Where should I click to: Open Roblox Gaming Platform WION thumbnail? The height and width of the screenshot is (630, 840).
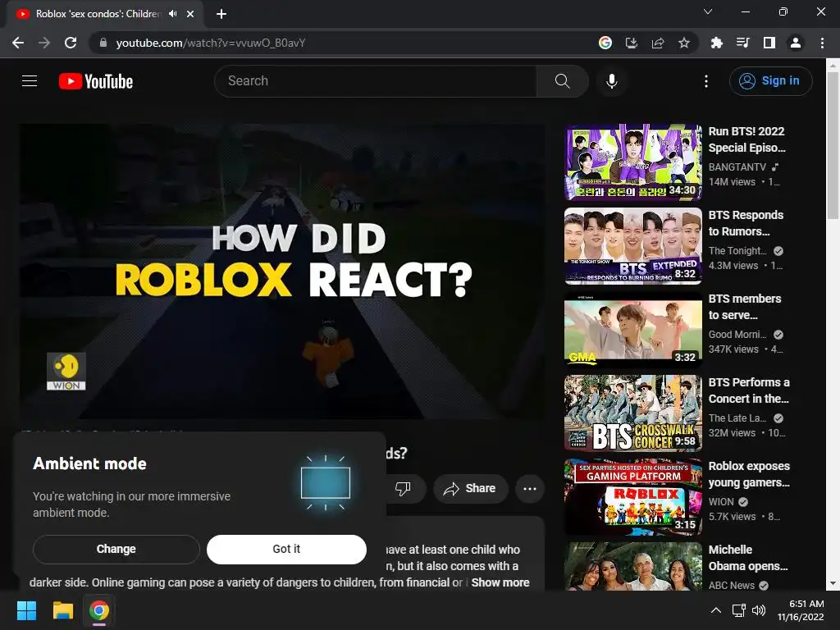(633, 496)
